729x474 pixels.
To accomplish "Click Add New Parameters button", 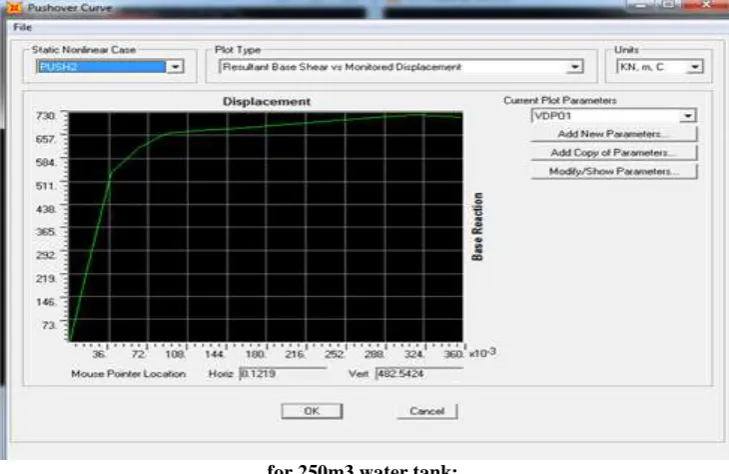I will click(x=614, y=134).
